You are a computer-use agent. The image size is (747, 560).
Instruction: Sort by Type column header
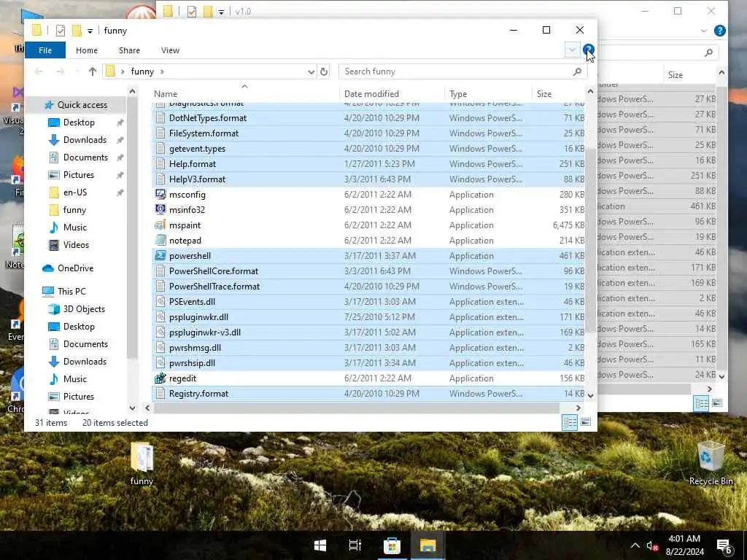point(488,94)
